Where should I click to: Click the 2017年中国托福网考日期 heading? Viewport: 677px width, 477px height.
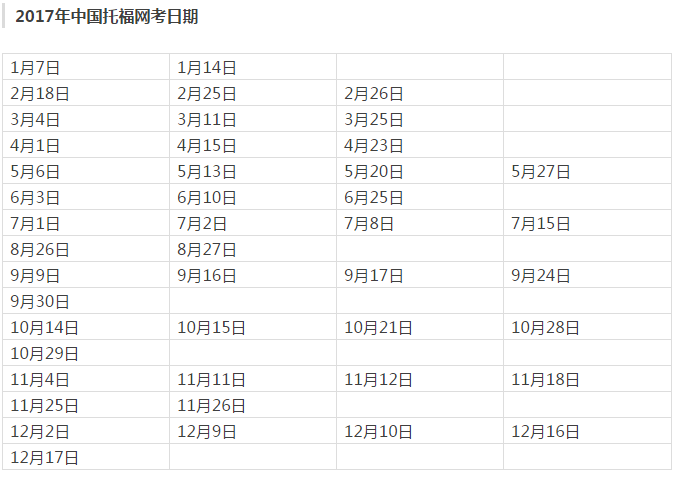[107, 17]
